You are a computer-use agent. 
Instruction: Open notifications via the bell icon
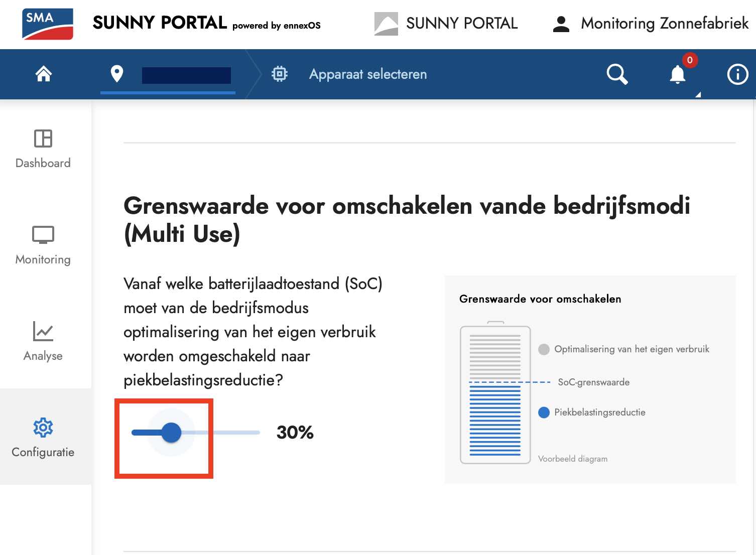click(x=677, y=74)
